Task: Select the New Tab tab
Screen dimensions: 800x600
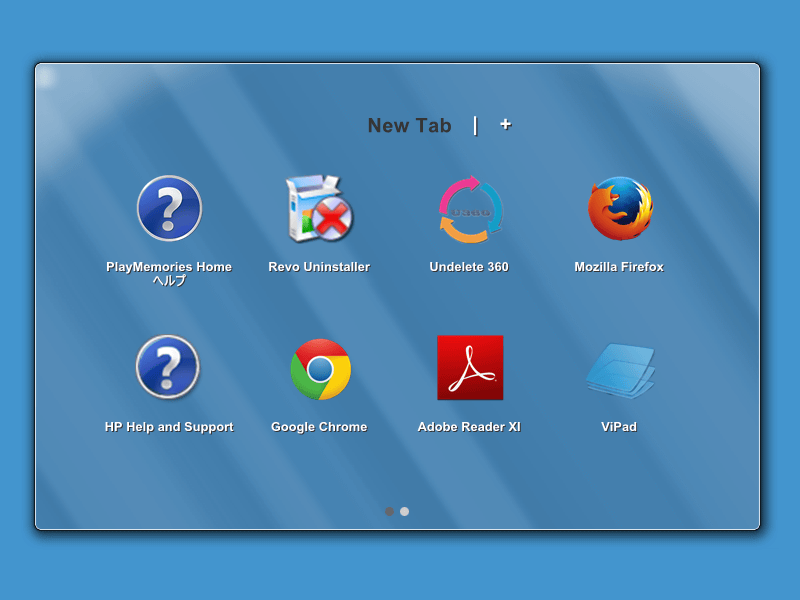Action: (x=410, y=126)
